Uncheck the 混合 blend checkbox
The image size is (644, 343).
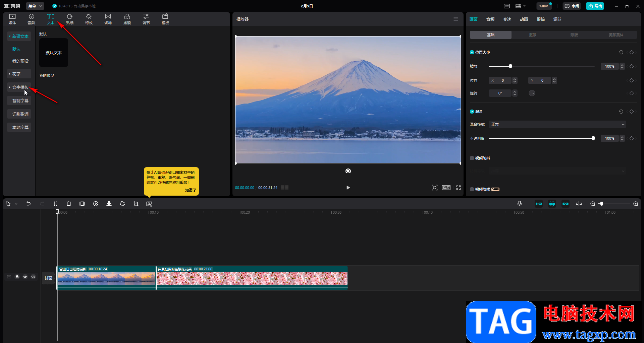[x=472, y=112]
